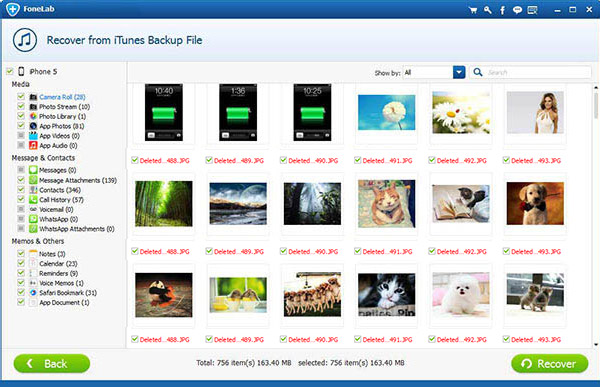This screenshot has height=387, width=600.
Task: Open the feedback chat bubble icon
Action: click(x=517, y=10)
